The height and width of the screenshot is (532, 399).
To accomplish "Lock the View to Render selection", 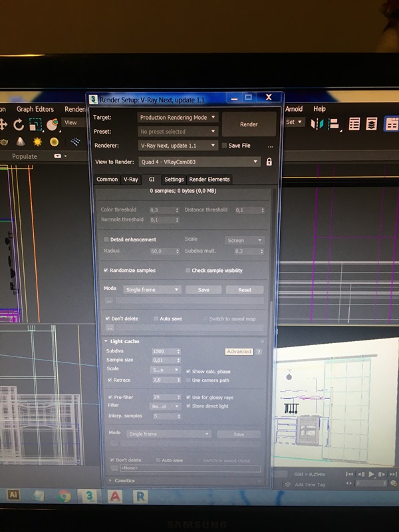I will [x=269, y=162].
